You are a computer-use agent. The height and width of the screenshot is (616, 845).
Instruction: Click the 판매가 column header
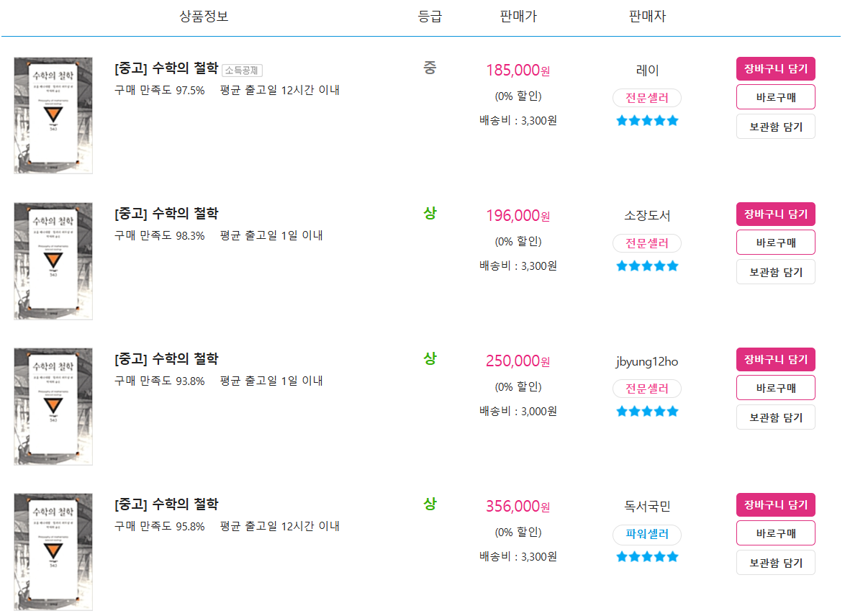coord(518,16)
